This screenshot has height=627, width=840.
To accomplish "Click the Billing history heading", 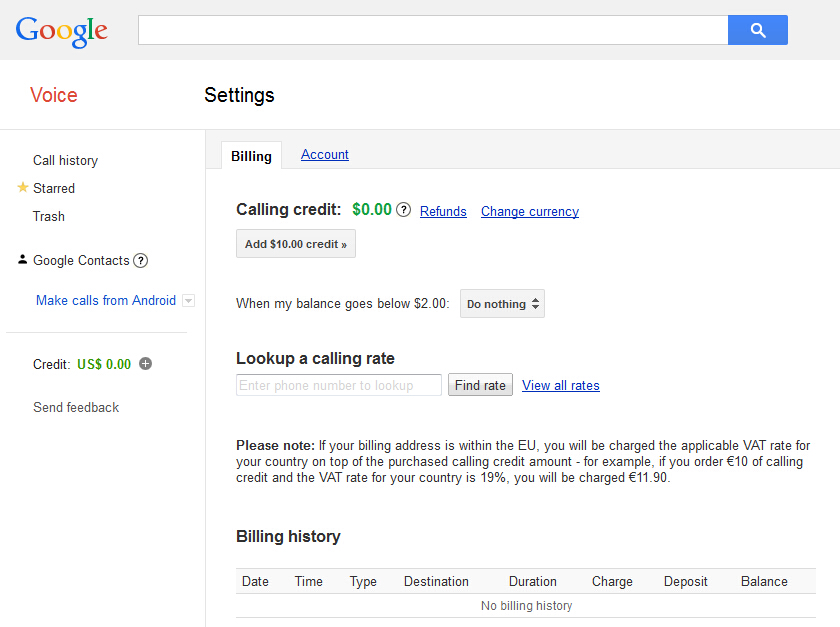I will (x=288, y=536).
